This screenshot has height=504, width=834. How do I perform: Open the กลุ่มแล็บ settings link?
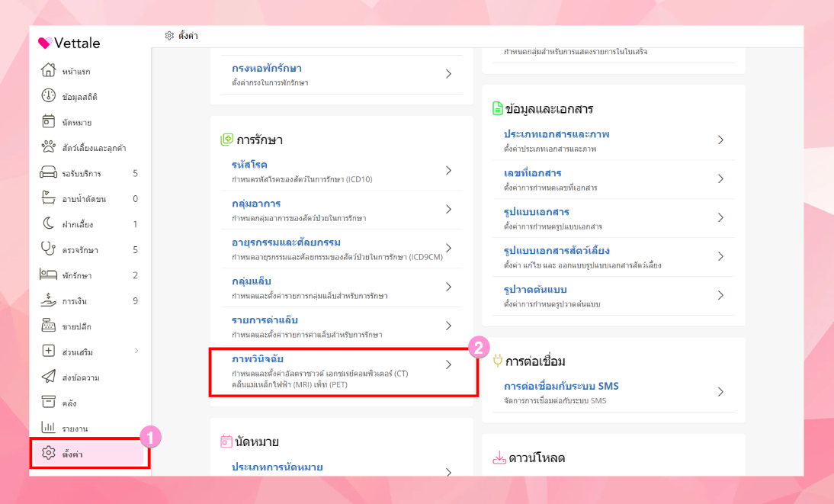(251, 281)
